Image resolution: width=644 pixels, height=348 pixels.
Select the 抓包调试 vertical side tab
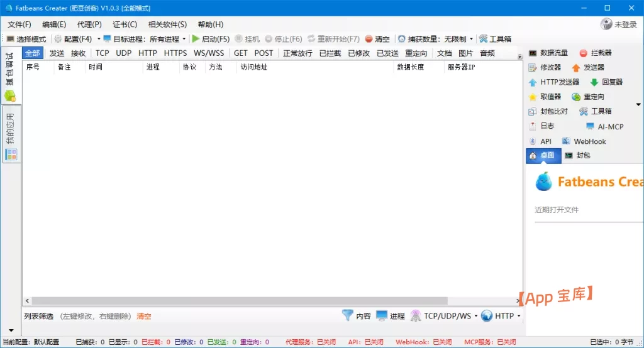click(10, 76)
